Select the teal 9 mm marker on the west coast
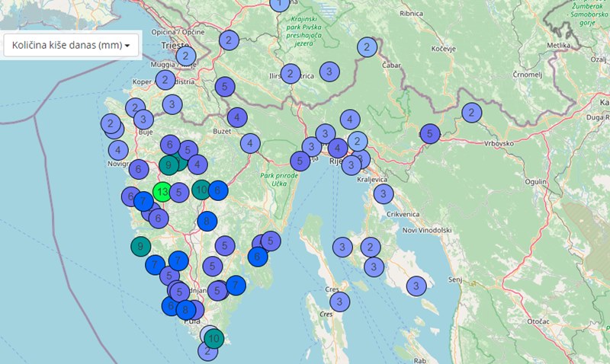 click(140, 246)
